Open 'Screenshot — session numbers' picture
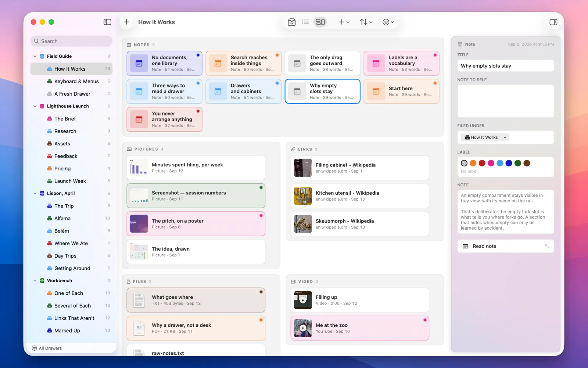Screen dimensions: 588x368 [x=196, y=196]
